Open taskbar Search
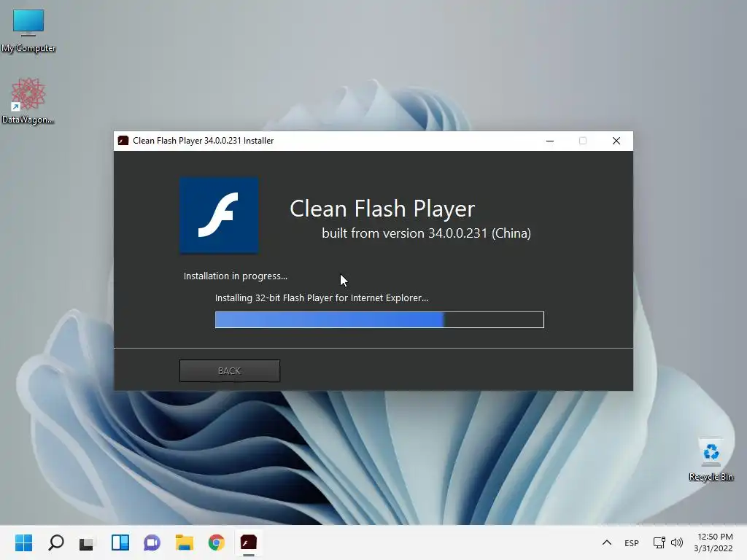This screenshot has height=560, width=747. pos(55,542)
